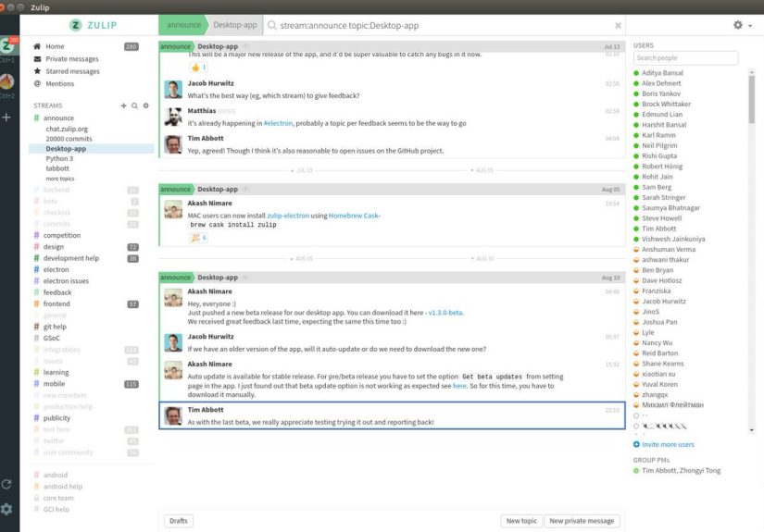This screenshot has width=764, height=532.
Task: Go to Home view
Action: pyautogui.click(x=55, y=46)
